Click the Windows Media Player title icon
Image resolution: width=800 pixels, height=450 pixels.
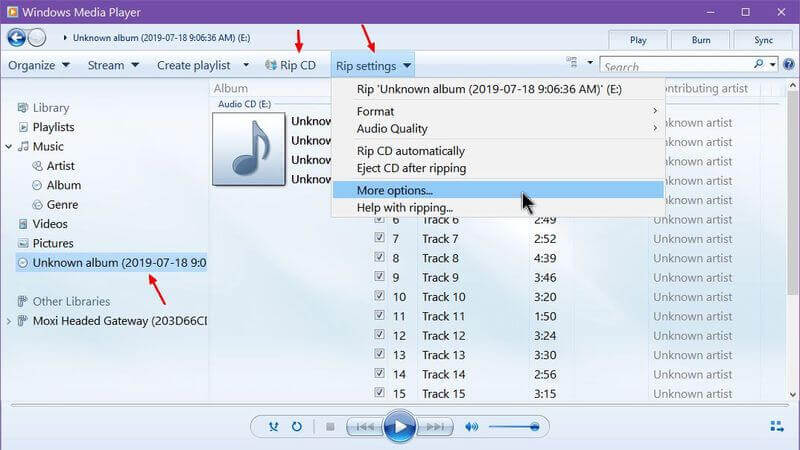(x=12, y=12)
